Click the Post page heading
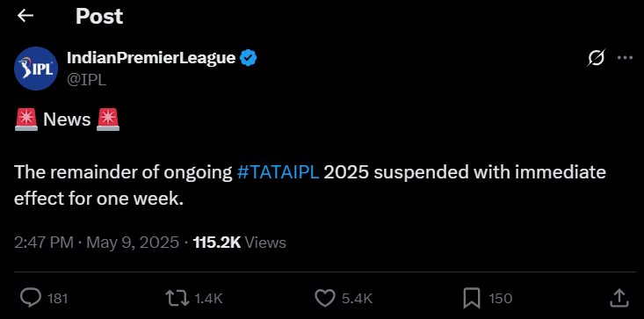This screenshot has width=644, height=319. tap(99, 17)
